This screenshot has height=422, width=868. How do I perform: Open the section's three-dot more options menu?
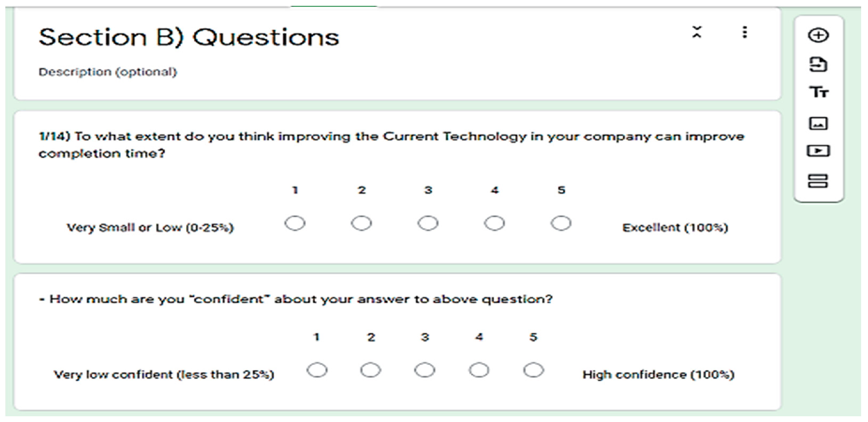[x=745, y=32]
